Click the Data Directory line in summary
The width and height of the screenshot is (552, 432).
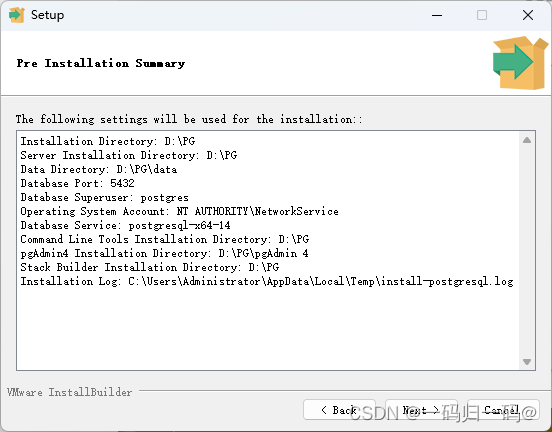tap(99, 169)
